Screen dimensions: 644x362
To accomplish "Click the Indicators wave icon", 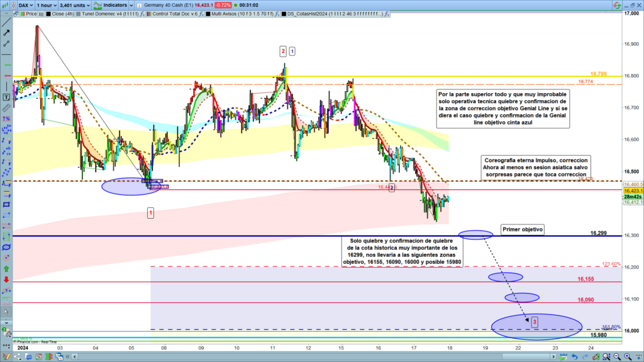I will [96, 4].
